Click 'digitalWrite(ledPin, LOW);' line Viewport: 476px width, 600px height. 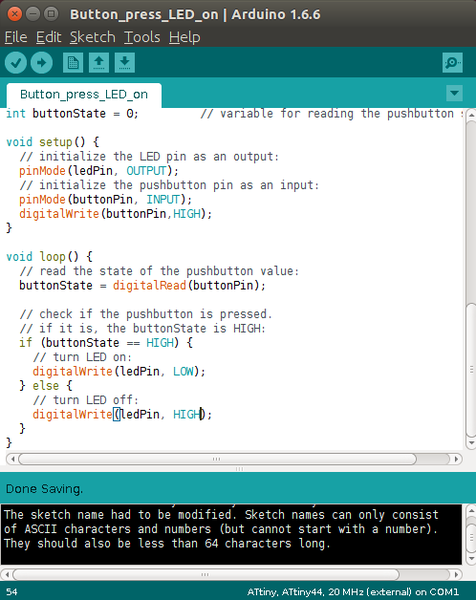pos(119,371)
